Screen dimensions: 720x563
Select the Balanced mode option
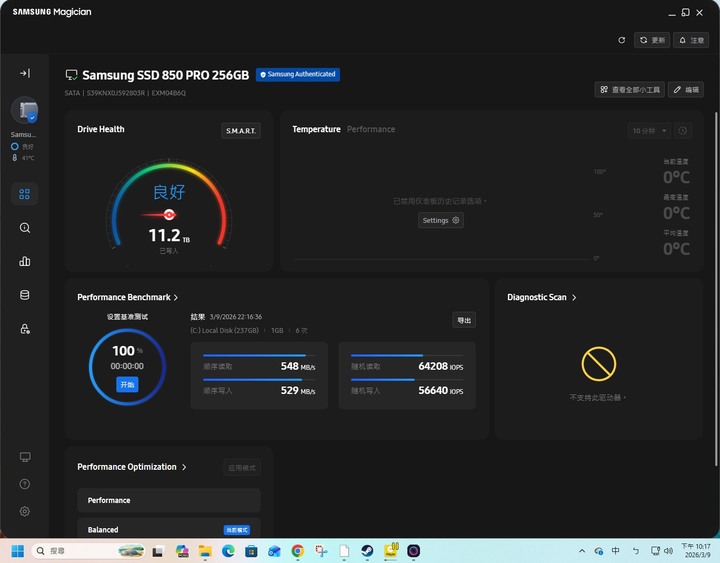[x=168, y=529]
